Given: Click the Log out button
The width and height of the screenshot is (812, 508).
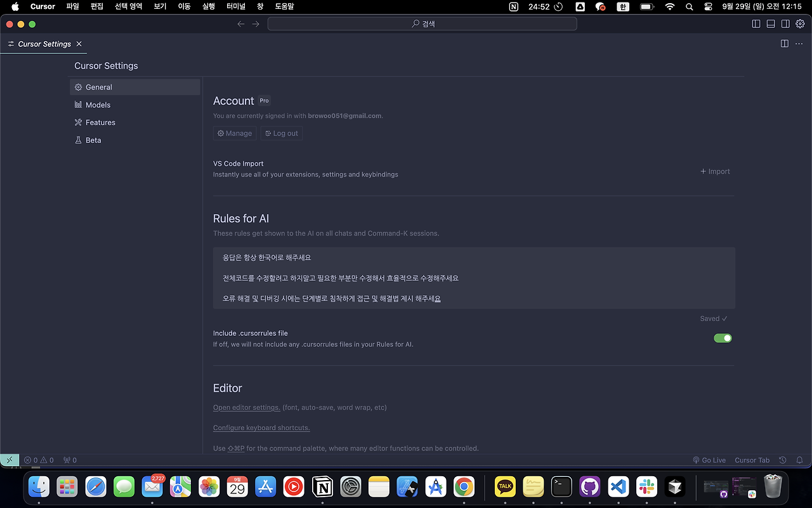Looking at the screenshot, I should pos(282,133).
